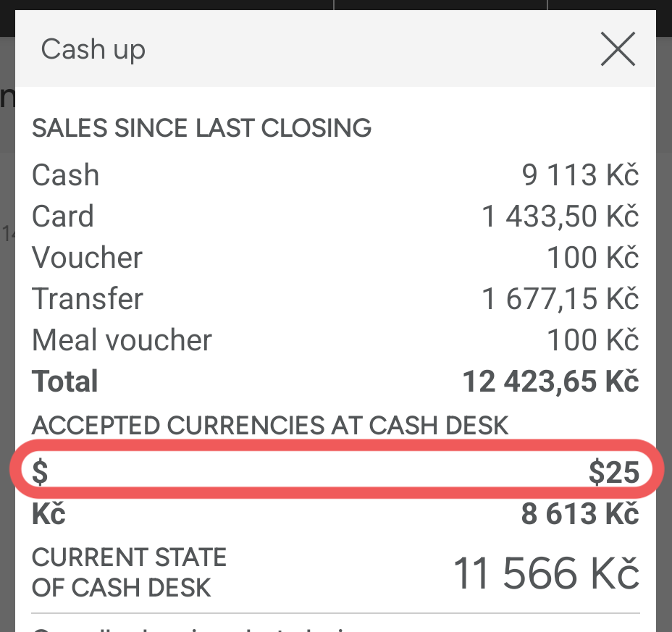The width and height of the screenshot is (672, 632).
Task: Click the Accepted Currencies at Cash Desk heading
Action: [270, 426]
